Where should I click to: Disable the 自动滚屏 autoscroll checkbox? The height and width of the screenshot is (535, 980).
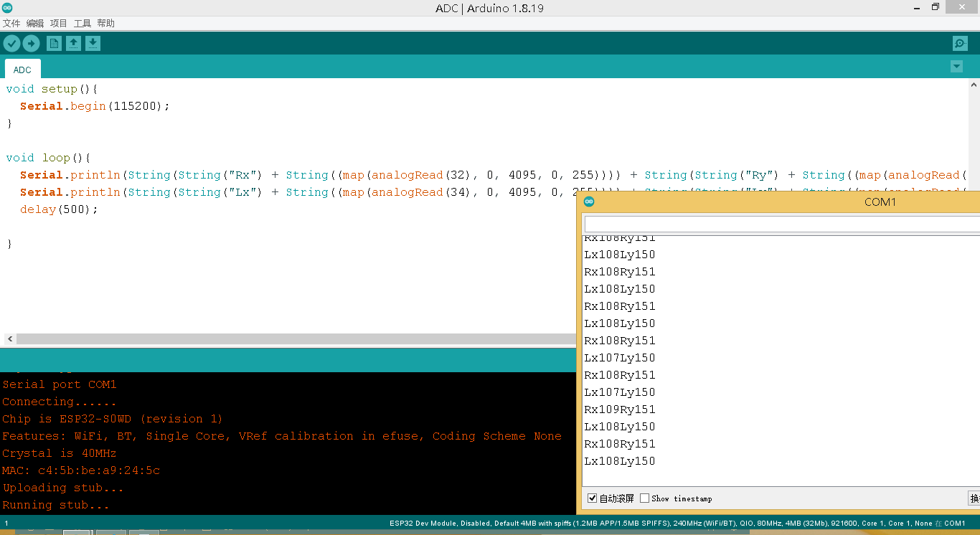click(x=592, y=498)
